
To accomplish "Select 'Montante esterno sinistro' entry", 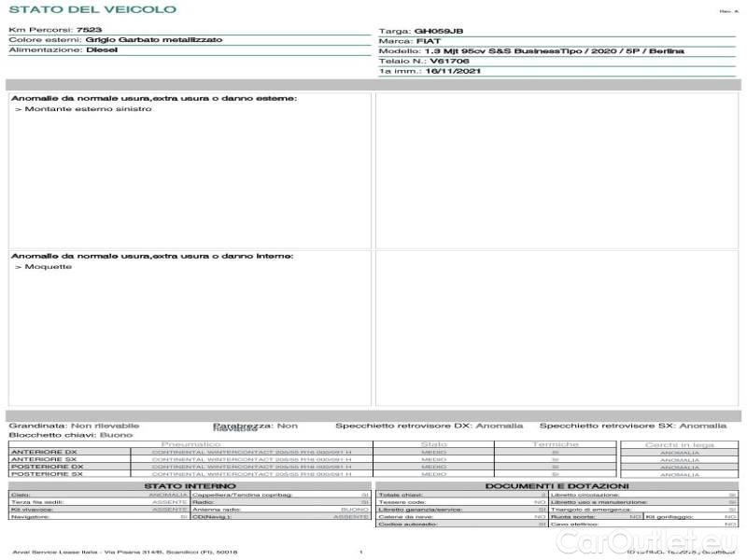I will pyautogui.click(x=88, y=109).
